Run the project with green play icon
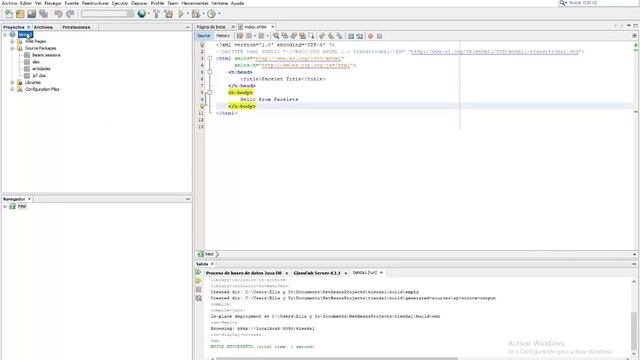640x360 pixels. (x=181, y=14)
